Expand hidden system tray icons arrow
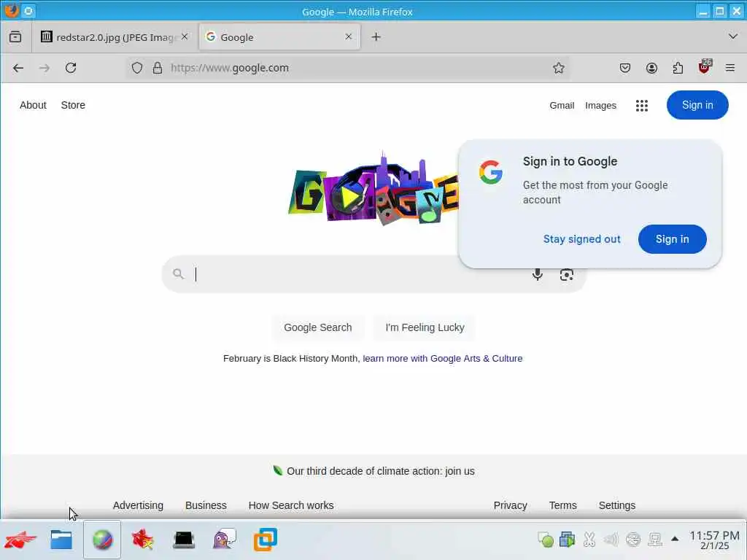The height and width of the screenshot is (560, 747). click(675, 539)
